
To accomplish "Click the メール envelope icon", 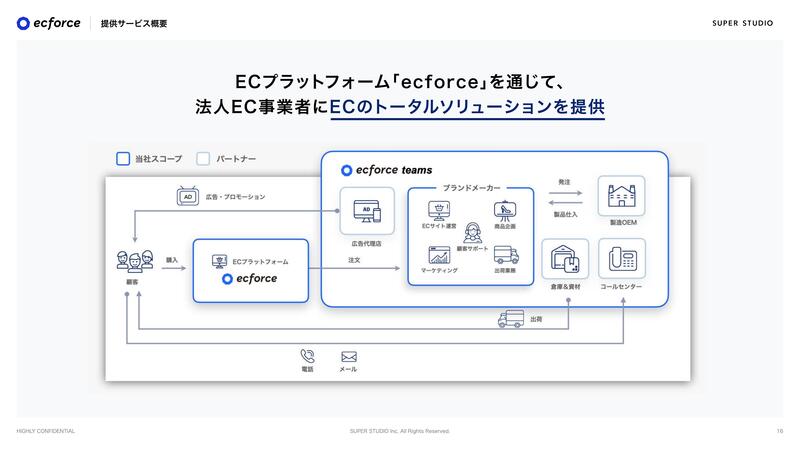I will (349, 357).
